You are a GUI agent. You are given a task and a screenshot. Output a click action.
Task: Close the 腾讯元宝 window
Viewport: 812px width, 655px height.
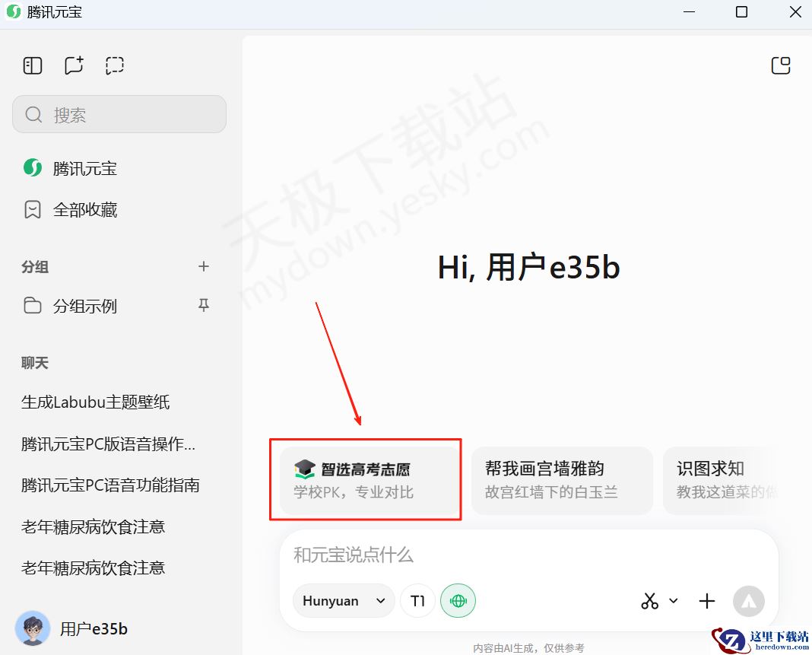795,11
